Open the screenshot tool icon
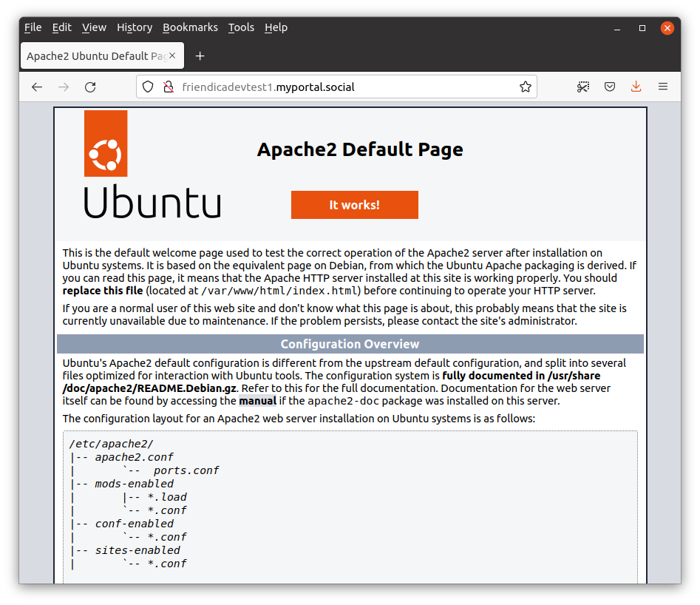The height and width of the screenshot is (605, 700). point(583,87)
